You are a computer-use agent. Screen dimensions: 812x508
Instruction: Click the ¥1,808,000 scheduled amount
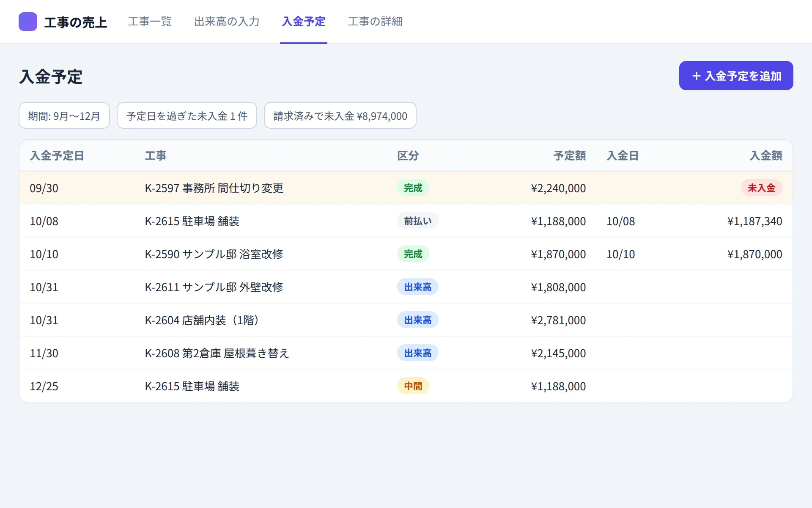tap(558, 287)
